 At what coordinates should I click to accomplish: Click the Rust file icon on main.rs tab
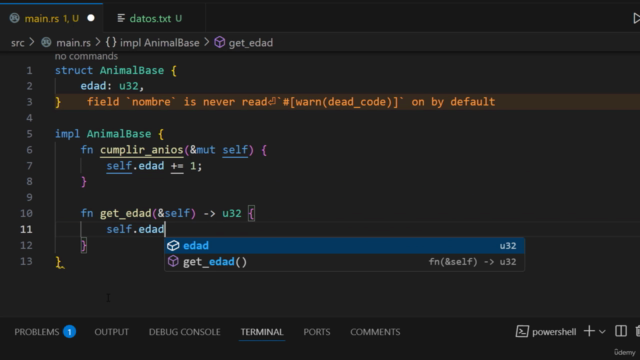point(15,18)
